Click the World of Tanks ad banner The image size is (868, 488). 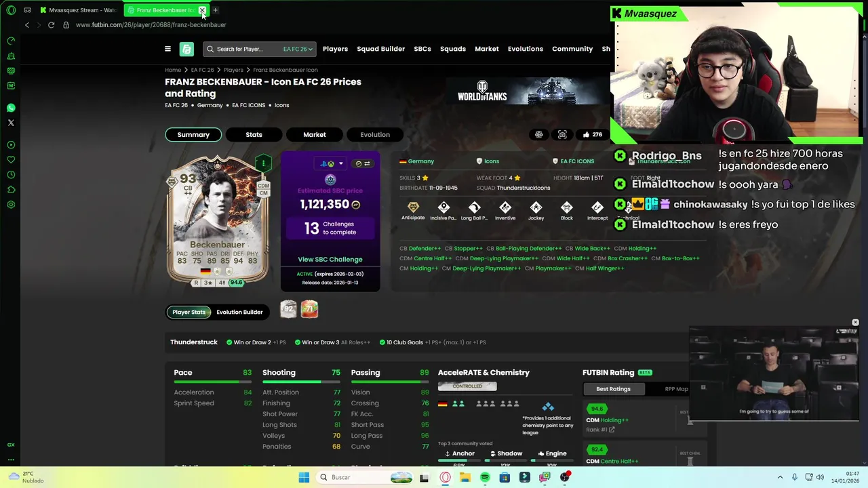pyautogui.click(x=528, y=91)
